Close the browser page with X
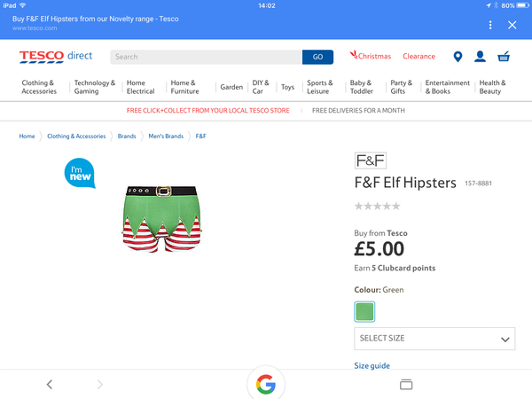This screenshot has height=399, width=532. pos(512,25)
